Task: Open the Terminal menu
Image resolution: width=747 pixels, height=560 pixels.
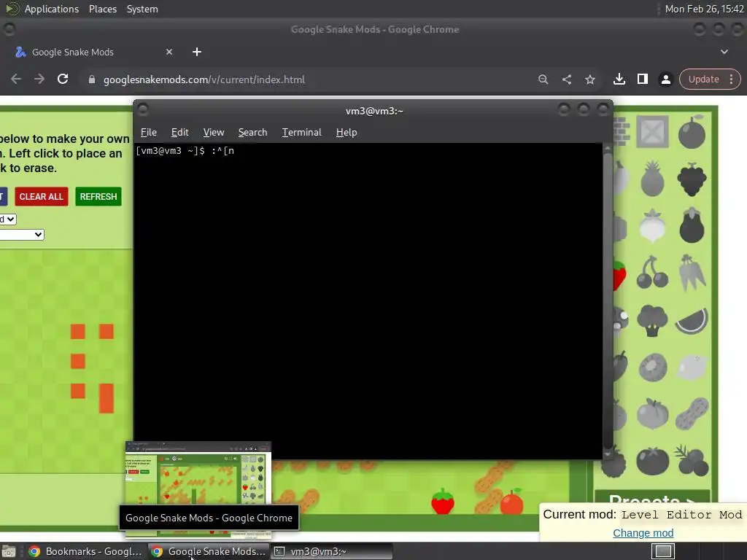Action: tap(301, 133)
